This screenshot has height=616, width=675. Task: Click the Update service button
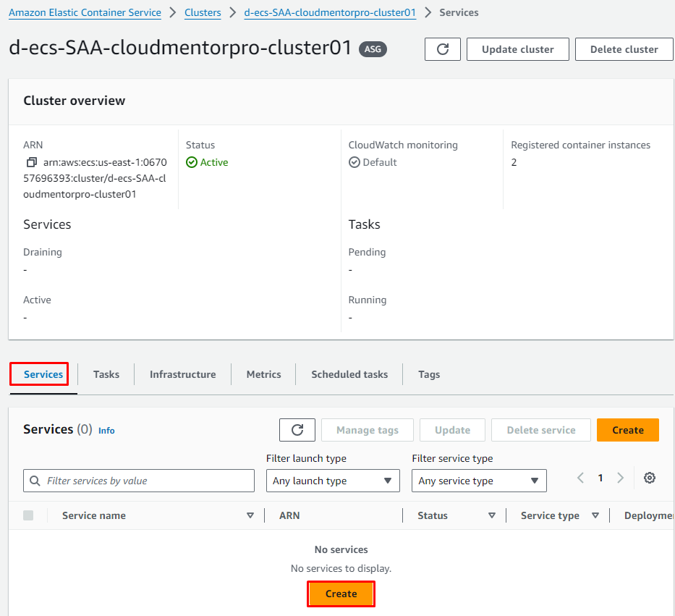(452, 430)
